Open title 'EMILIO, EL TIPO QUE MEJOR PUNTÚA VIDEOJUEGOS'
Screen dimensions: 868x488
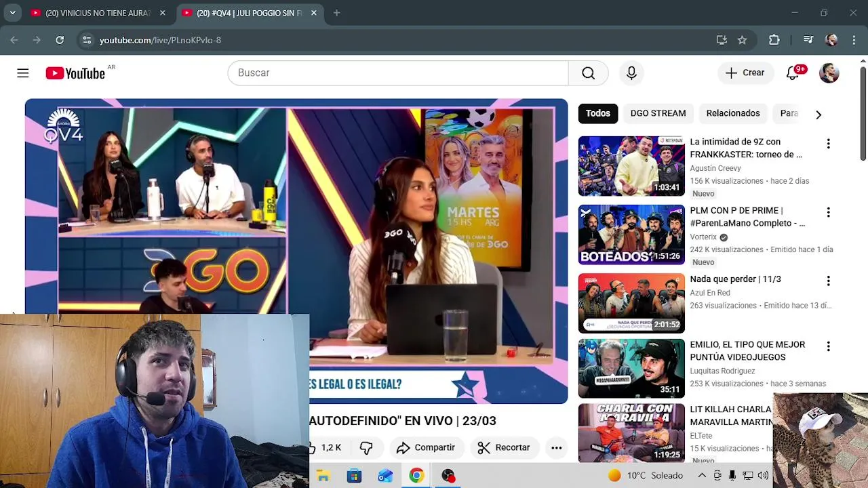(747, 351)
